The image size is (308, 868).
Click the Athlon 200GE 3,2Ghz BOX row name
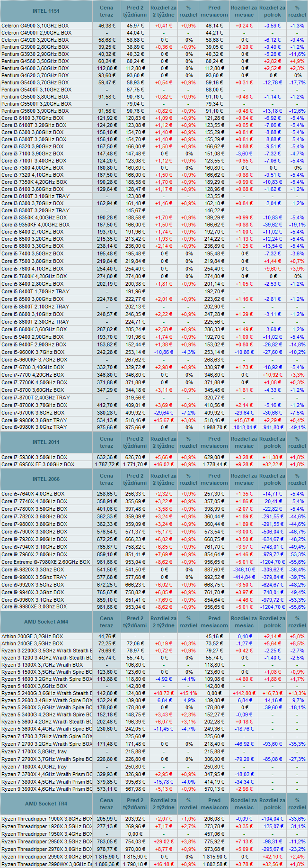click(x=32, y=636)
